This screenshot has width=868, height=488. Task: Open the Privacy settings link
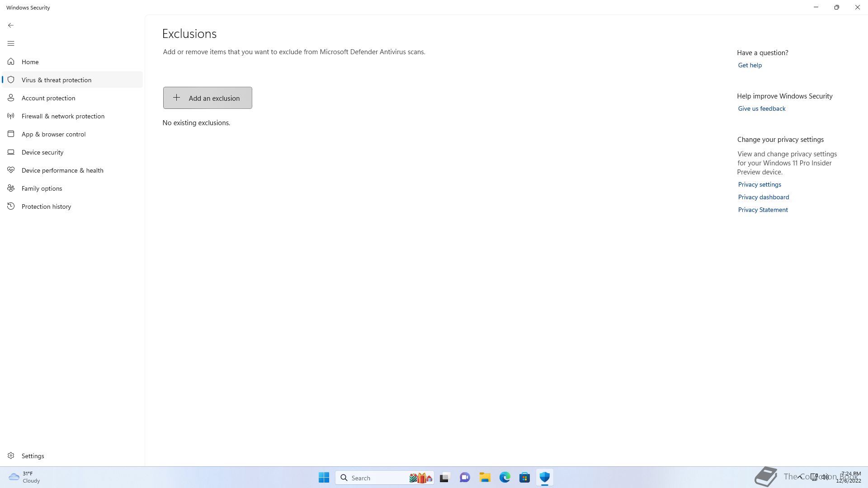coord(759,184)
